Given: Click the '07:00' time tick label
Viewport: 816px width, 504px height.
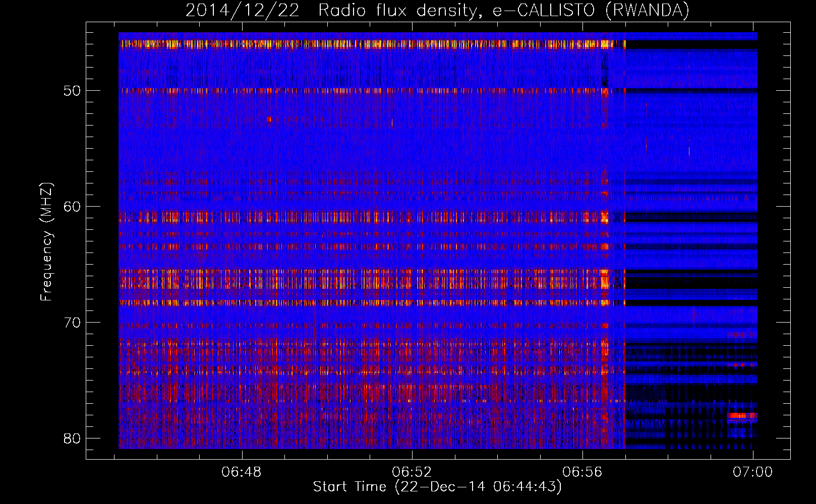Looking at the screenshot, I should tap(752, 472).
